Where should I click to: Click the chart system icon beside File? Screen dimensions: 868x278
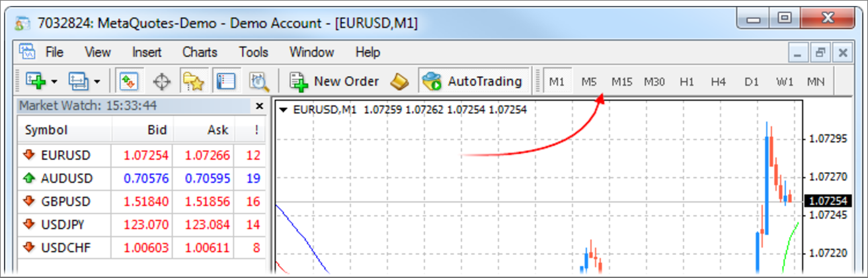[x=26, y=52]
